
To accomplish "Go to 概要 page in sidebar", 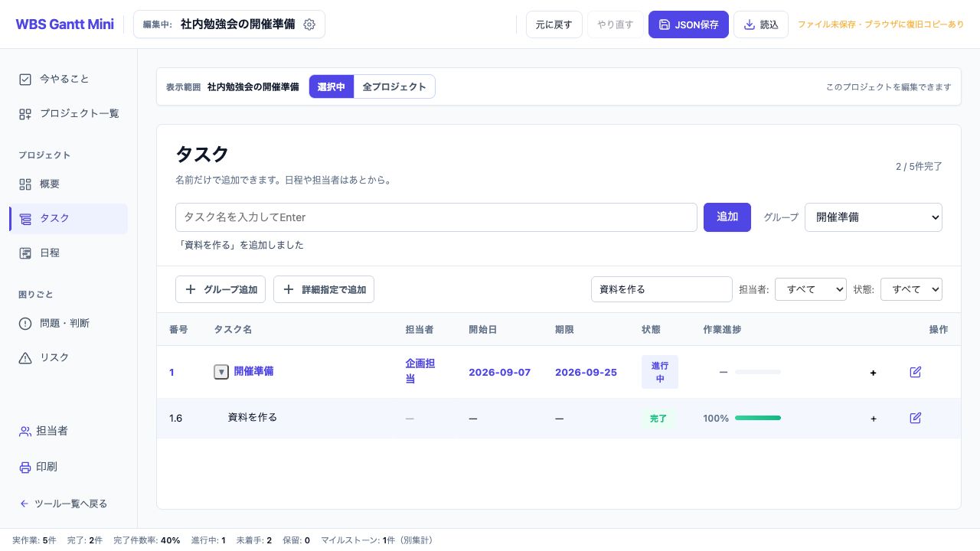I will point(68,184).
